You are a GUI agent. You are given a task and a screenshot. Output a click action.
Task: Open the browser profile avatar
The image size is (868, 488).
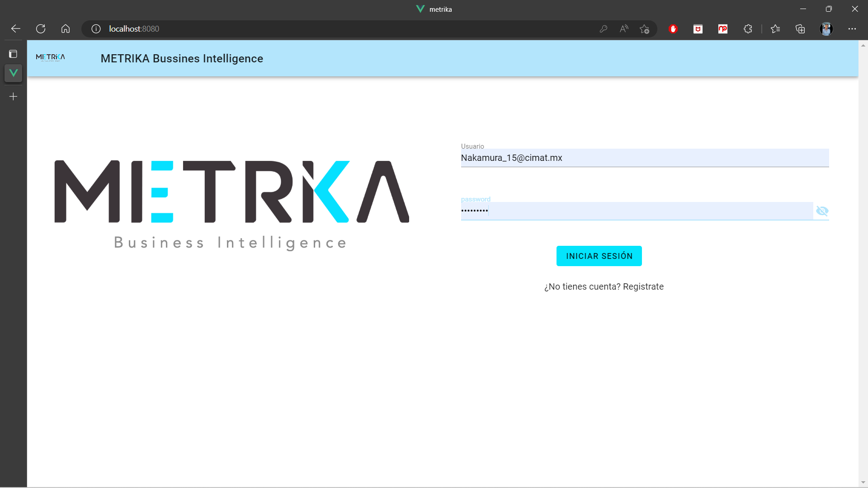[826, 28]
